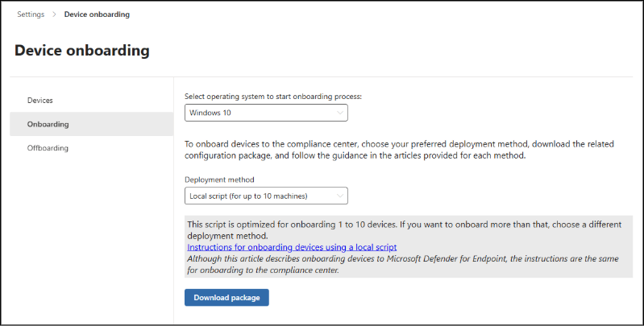Expand the Deployment method combo box
The image size is (644, 326).
pos(265,196)
